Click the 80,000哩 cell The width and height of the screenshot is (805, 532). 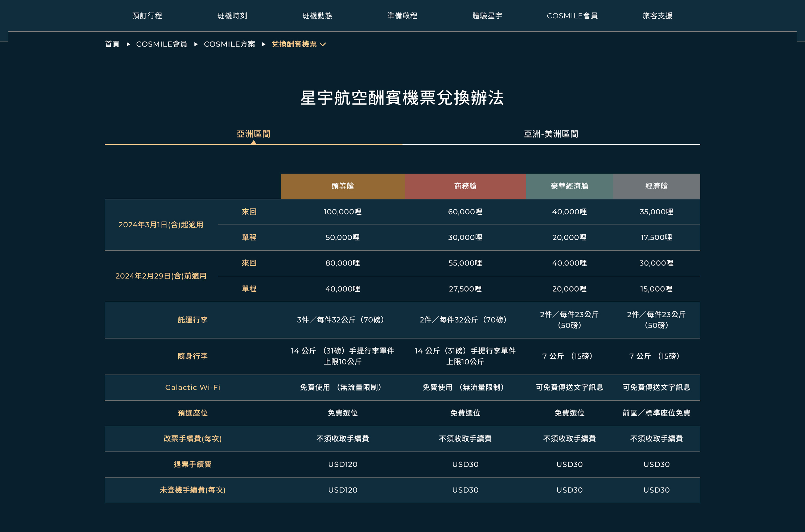coord(343,263)
